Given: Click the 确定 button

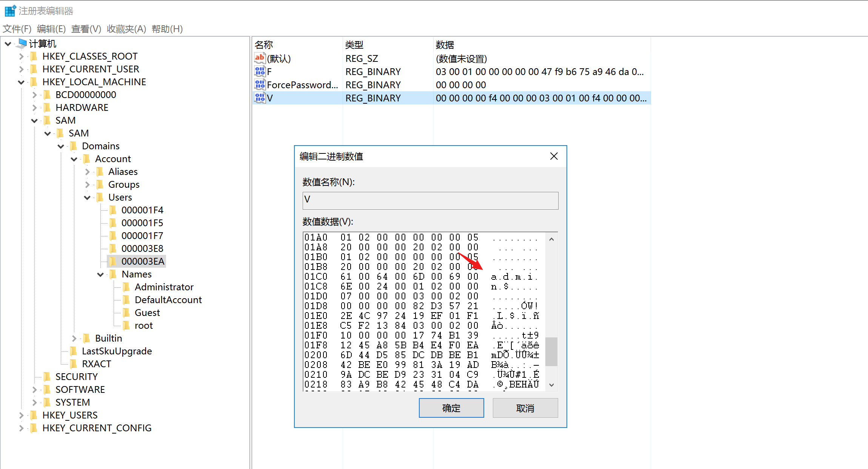Looking at the screenshot, I should click(x=451, y=408).
